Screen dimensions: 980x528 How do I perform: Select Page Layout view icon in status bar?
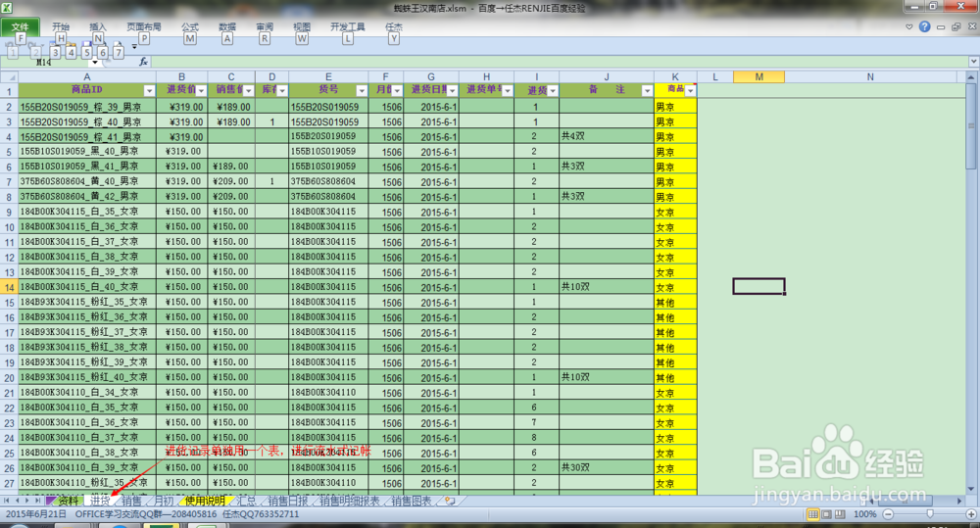[826, 514]
